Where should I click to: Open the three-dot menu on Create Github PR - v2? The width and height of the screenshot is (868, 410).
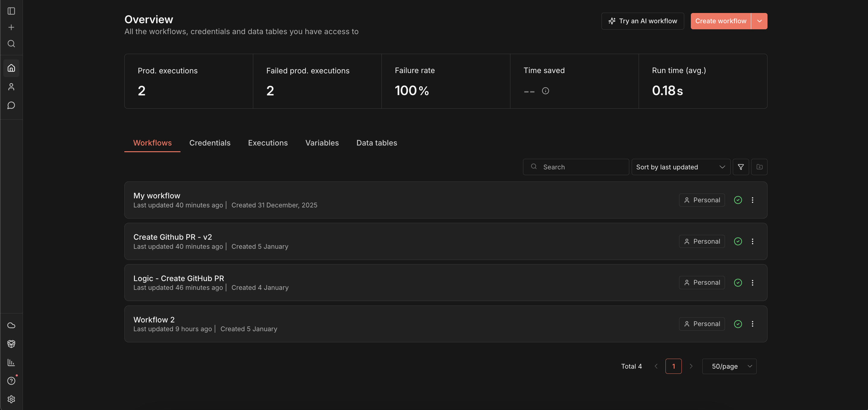tap(753, 241)
